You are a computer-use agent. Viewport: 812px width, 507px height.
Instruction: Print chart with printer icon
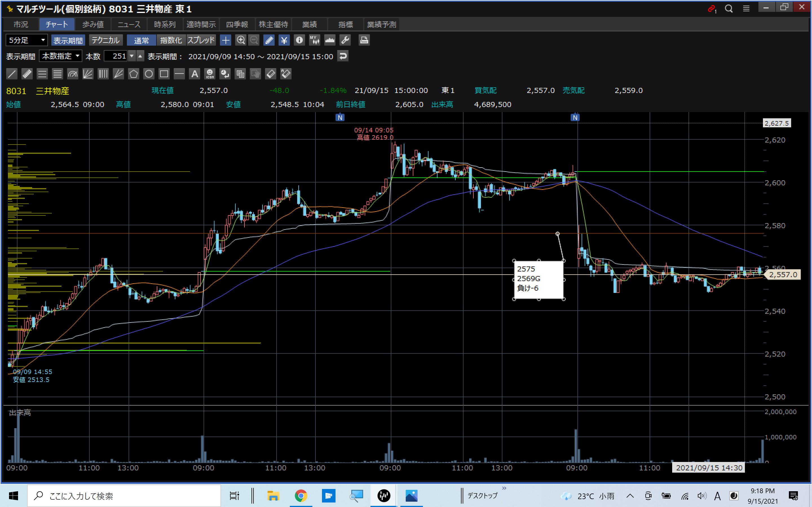tap(364, 40)
